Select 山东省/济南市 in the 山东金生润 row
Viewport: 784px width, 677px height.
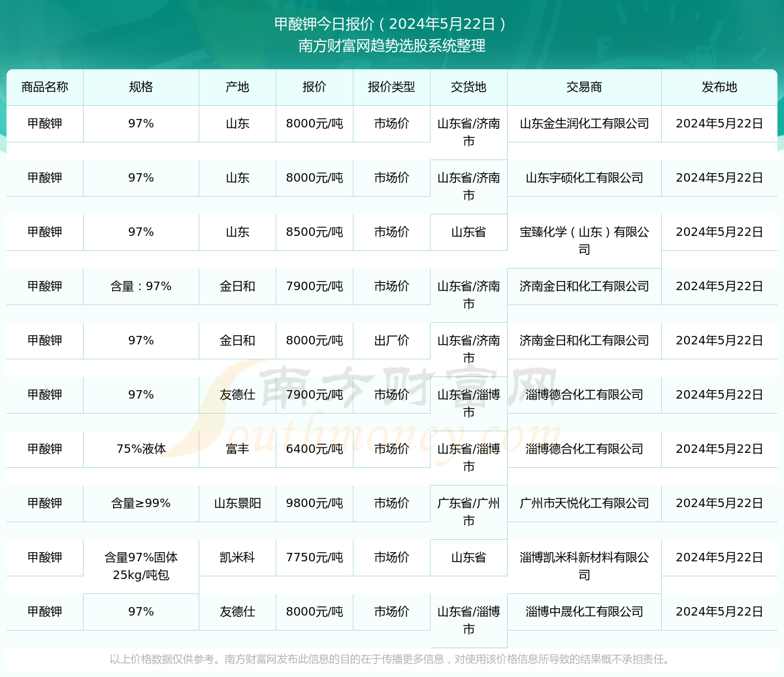(x=468, y=132)
